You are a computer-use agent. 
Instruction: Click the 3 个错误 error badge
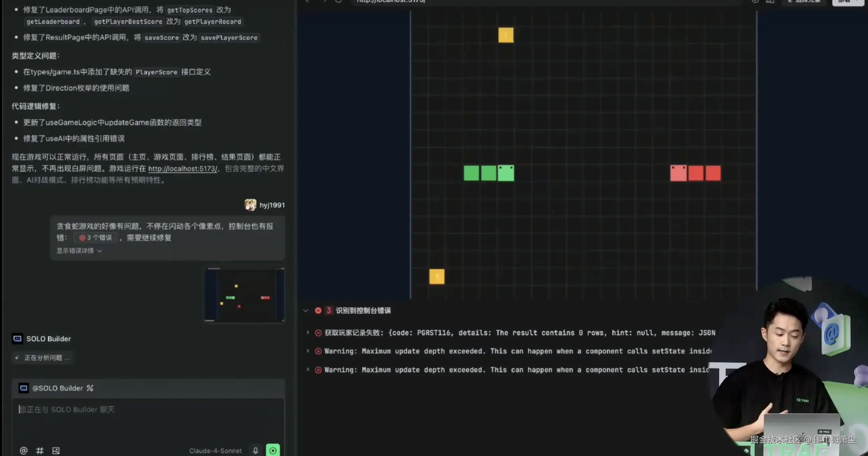click(96, 238)
